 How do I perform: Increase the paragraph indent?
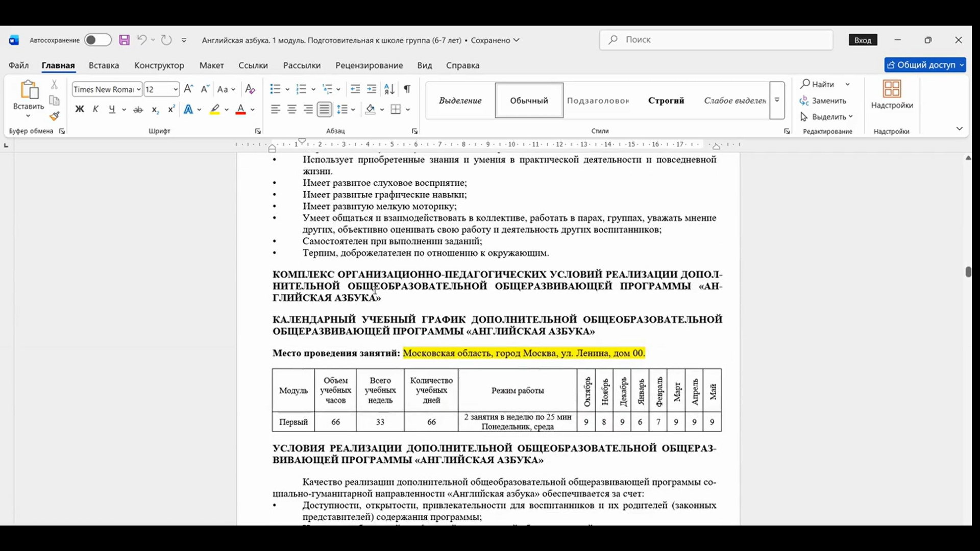click(372, 89)
